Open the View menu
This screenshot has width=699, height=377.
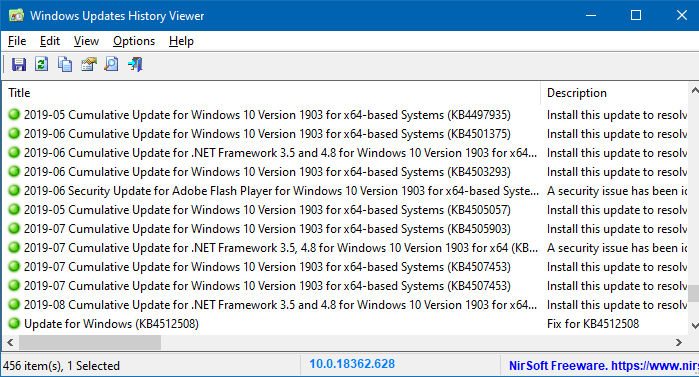[86, 41]
